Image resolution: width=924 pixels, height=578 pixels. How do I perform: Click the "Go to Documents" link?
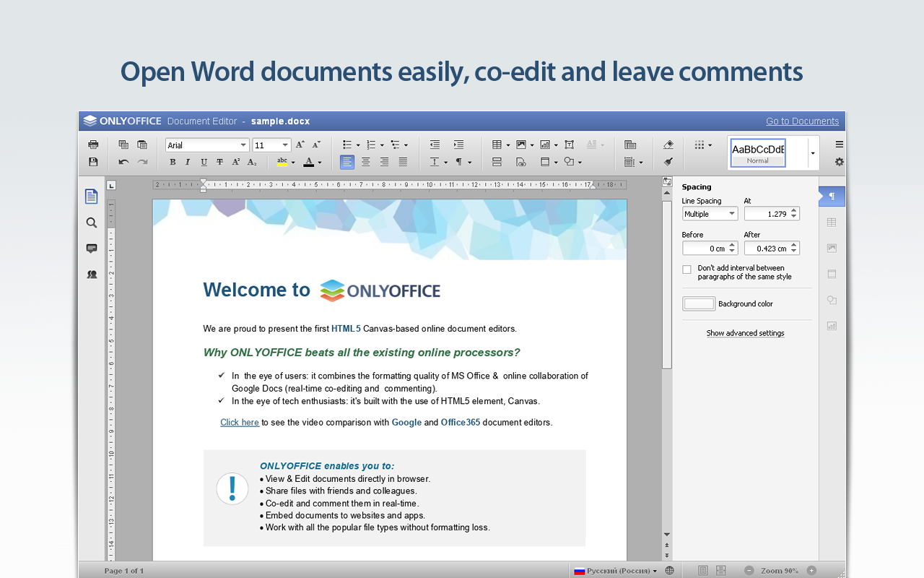point(802,121)
